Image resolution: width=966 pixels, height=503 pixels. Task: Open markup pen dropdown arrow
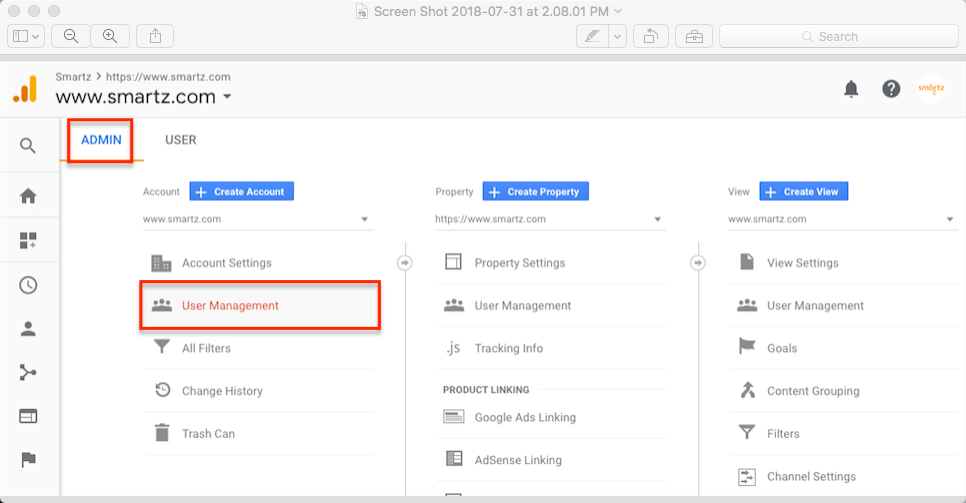[617, 36]
